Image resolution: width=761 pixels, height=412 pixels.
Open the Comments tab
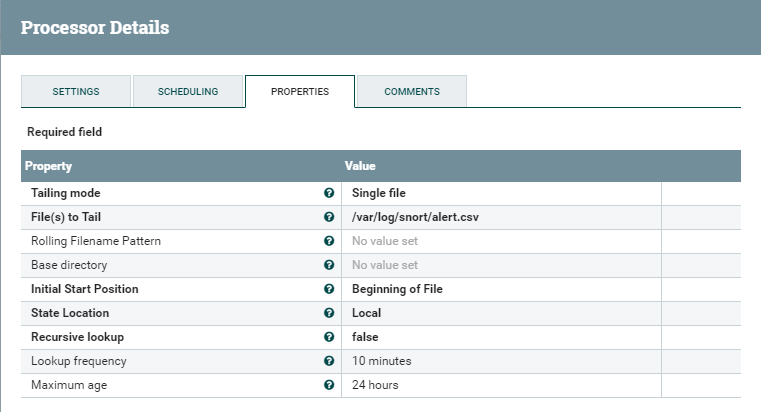pyautogui.click(x=412, y=91)
